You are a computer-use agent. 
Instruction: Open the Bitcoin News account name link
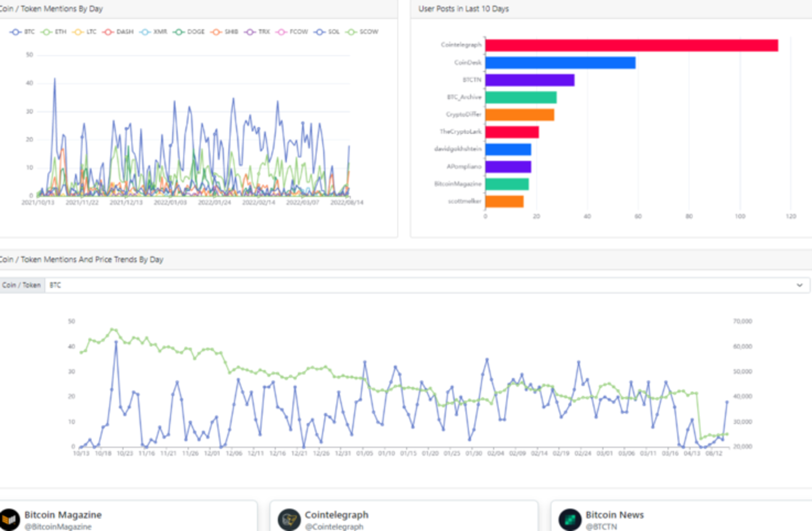(x=615, y=514)
